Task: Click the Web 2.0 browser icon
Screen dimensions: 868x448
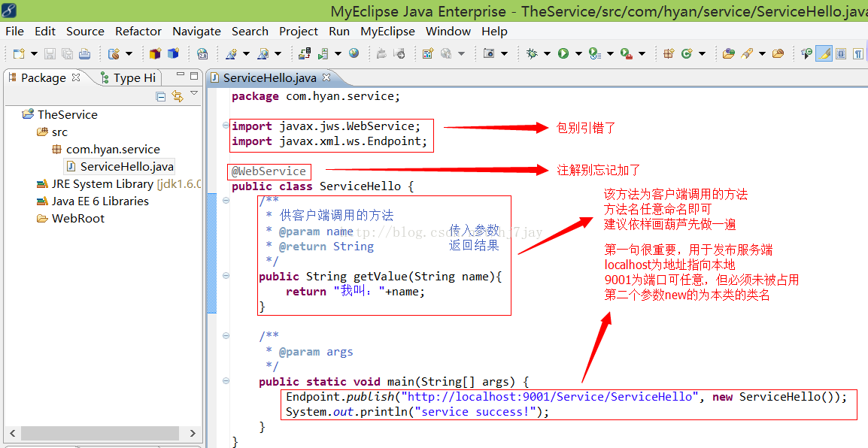Action: (202, 53)
